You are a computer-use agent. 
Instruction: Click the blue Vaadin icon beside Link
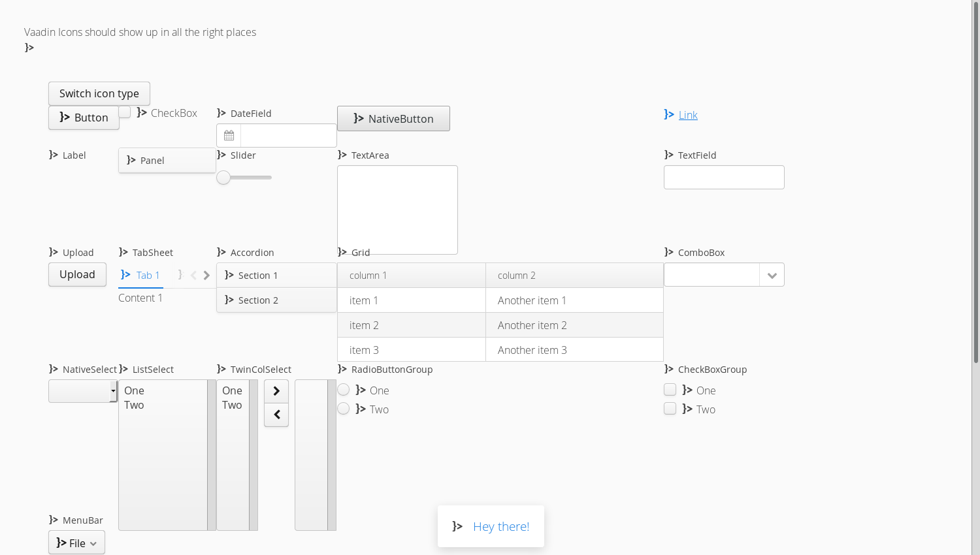(669, 114)
